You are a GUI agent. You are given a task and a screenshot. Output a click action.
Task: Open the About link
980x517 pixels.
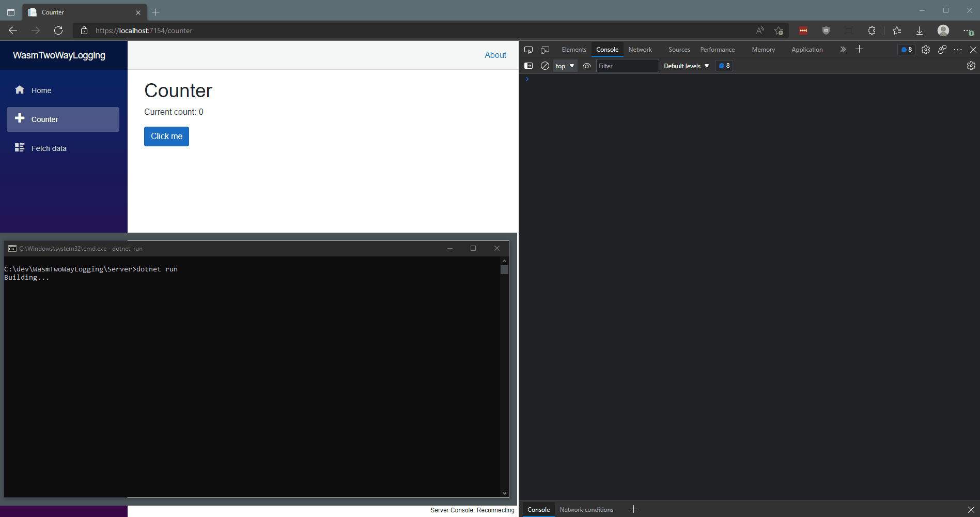pos(495,54)
